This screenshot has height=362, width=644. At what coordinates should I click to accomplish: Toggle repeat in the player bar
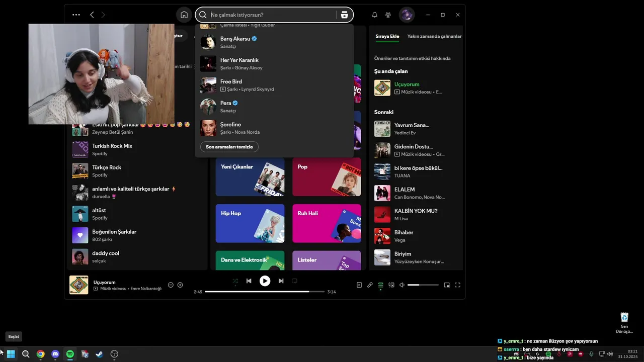(x=295, y=281)
